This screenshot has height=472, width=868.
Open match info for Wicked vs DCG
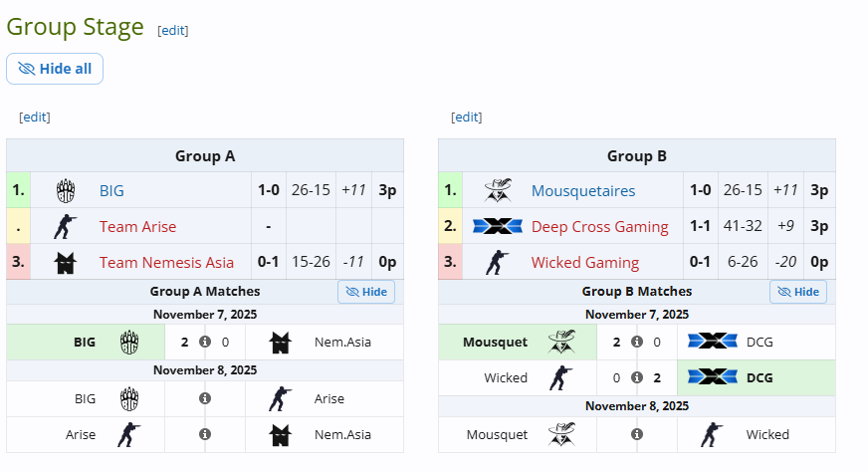[637, 377]
